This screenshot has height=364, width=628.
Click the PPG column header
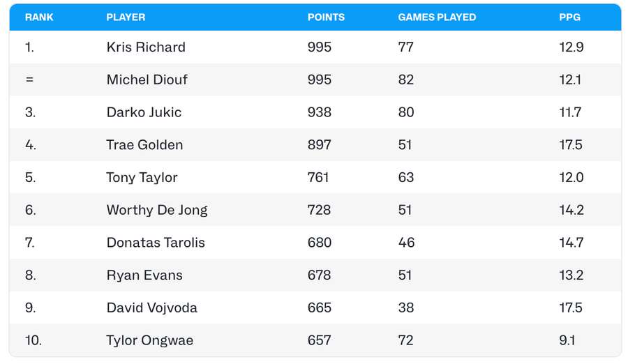point(569,17)
